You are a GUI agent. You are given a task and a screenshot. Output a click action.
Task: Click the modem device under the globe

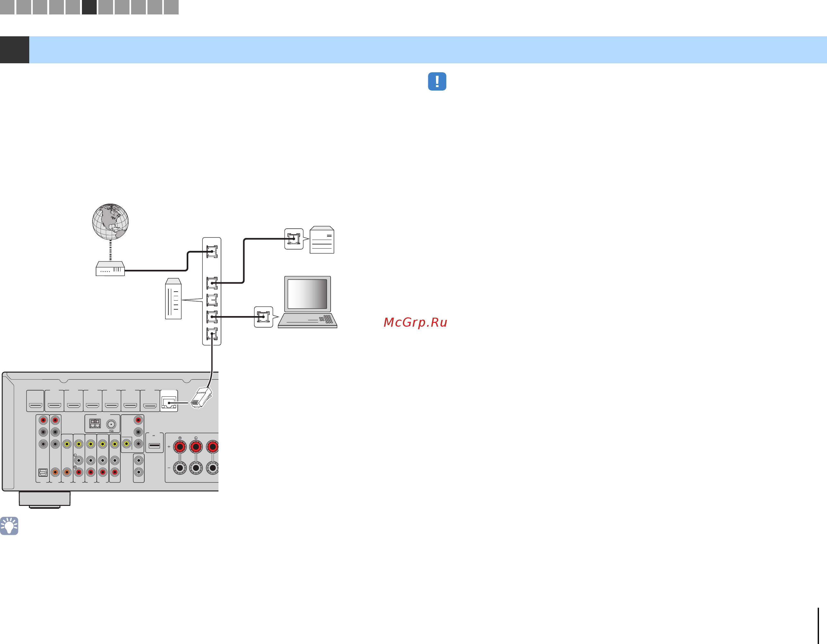coord(110,269)
